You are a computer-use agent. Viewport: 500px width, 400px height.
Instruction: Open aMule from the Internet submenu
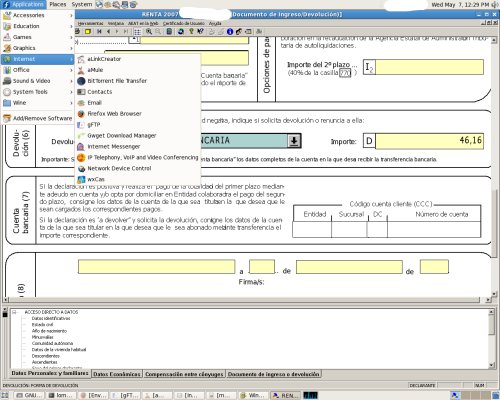[x=95, y=70]
